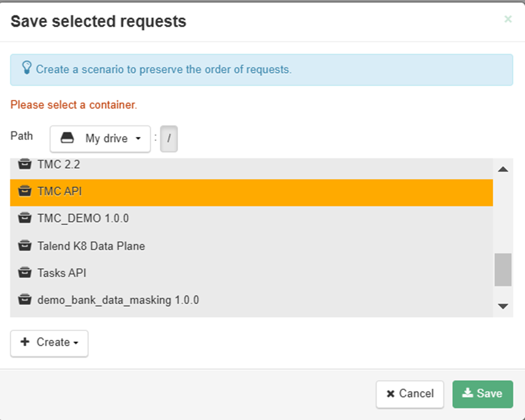Expand the Create dropdown menu
Image resolution: width=525 pixels, height=420 pixels.
tap(49, 343)
